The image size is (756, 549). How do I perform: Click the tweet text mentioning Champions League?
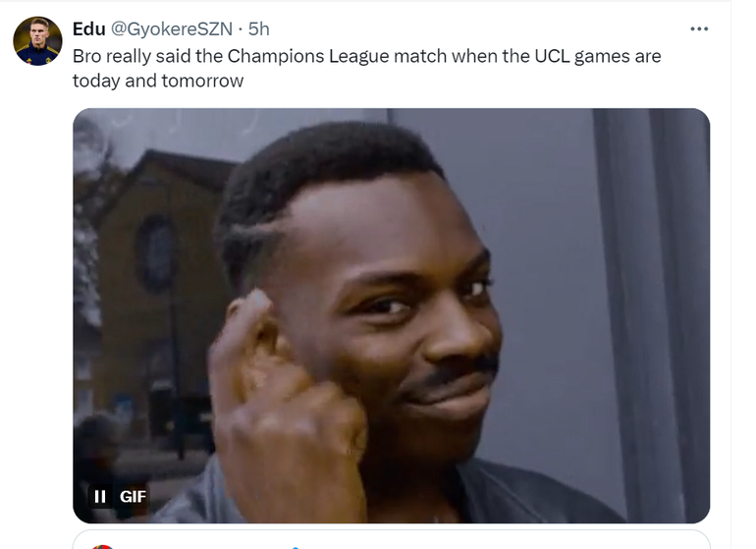[366, 68]
